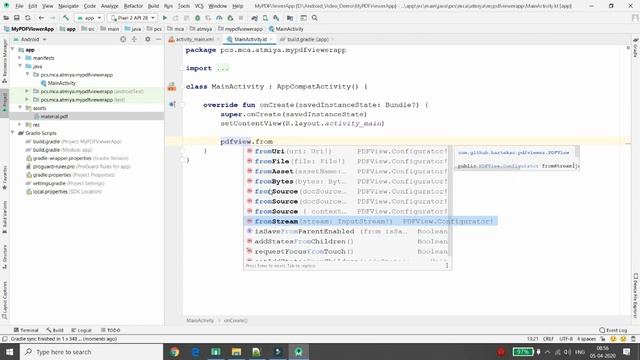The width and height of the screenshot is (640, 360).
Task: Collapse the assets folder node
Action: click(x=20, y=108)
